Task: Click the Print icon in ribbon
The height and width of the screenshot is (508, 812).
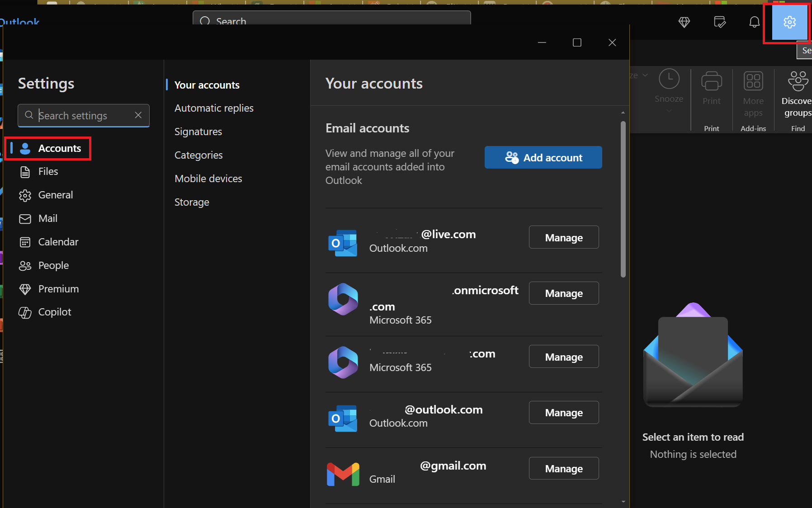Action: (711, 81)
